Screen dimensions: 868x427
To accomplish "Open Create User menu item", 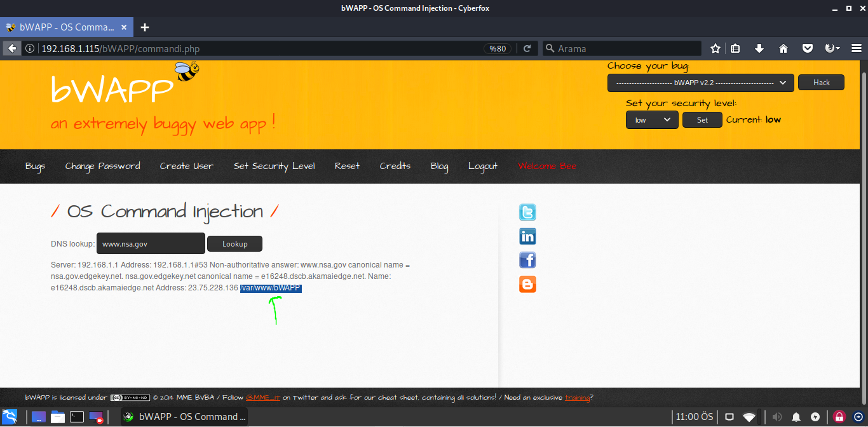I will click(187, 166).
